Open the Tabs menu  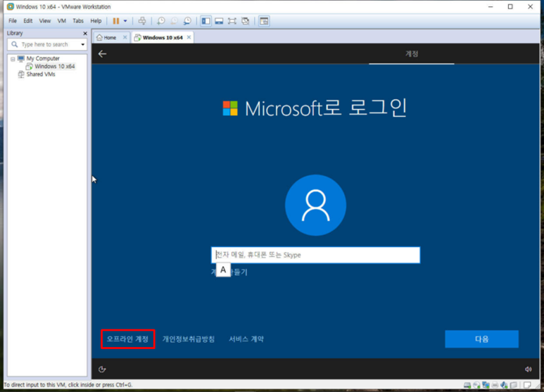[78, 21]
